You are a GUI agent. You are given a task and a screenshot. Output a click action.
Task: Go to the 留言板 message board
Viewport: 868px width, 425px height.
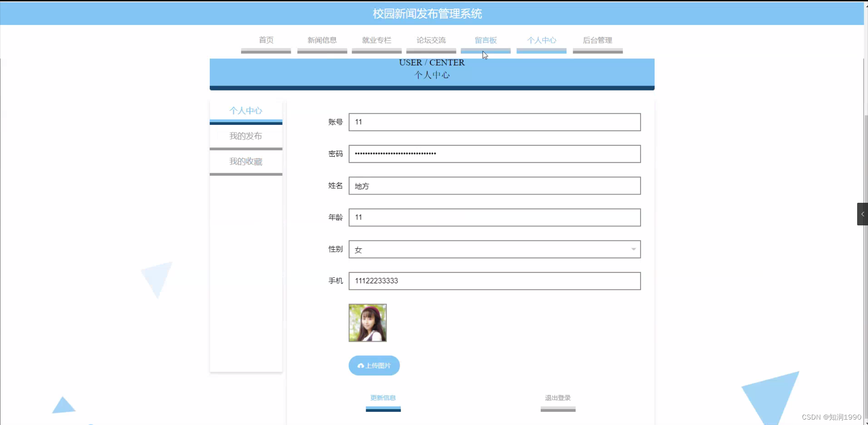tap(486, 40)
